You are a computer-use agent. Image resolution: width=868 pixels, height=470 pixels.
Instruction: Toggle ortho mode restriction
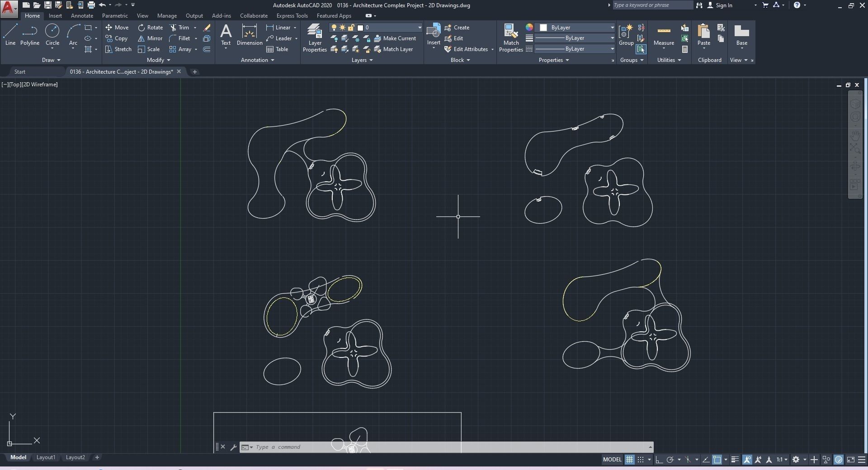tap(659, 460)
